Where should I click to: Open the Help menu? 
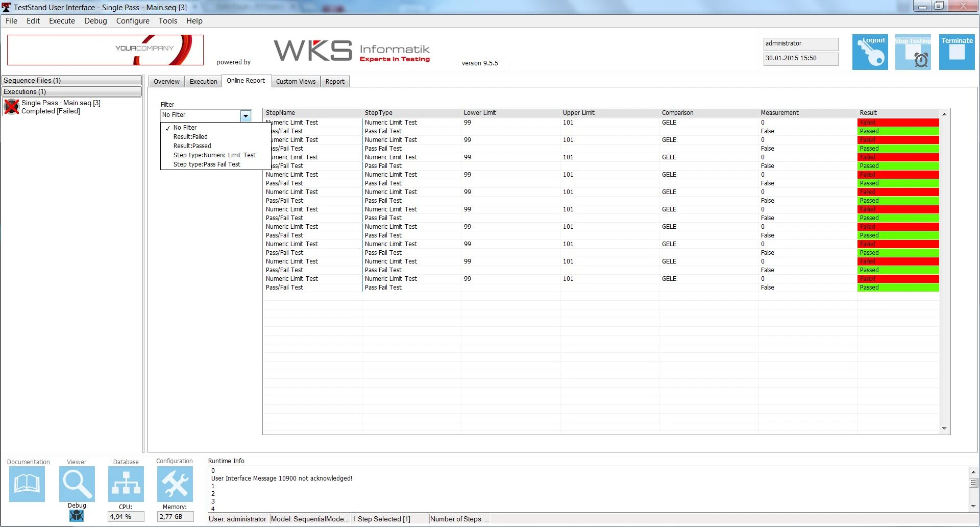click(194, 21)
